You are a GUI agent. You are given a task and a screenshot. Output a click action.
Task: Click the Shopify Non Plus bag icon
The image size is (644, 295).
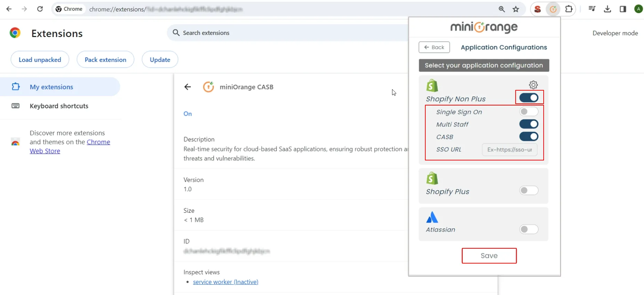click(x=432, y=85)
